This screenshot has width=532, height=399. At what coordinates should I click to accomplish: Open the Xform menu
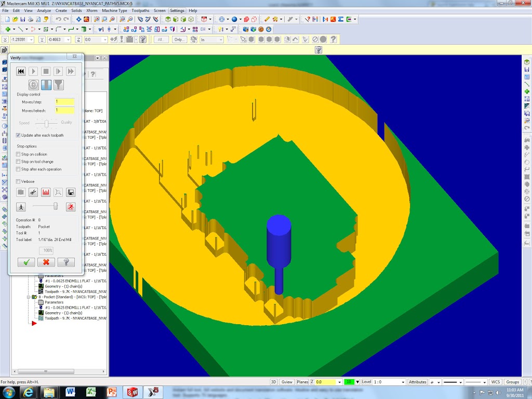click(91, 10)
